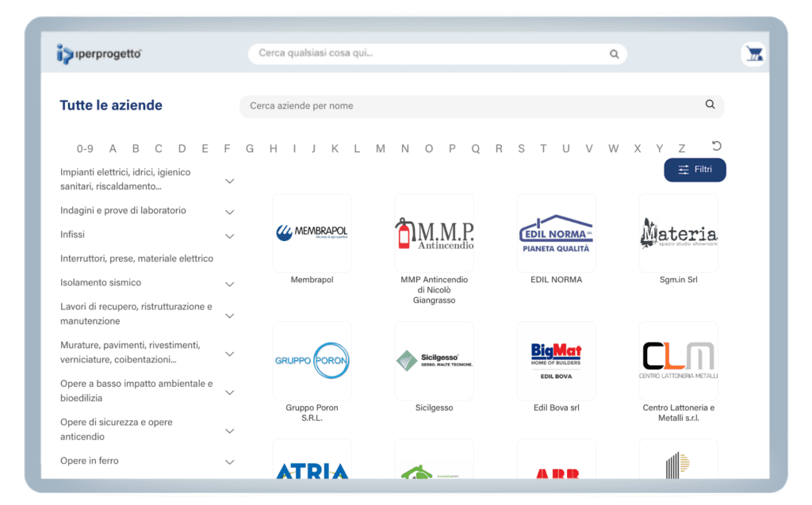Filter companies by letter G
812x505 pixels.
250,149
